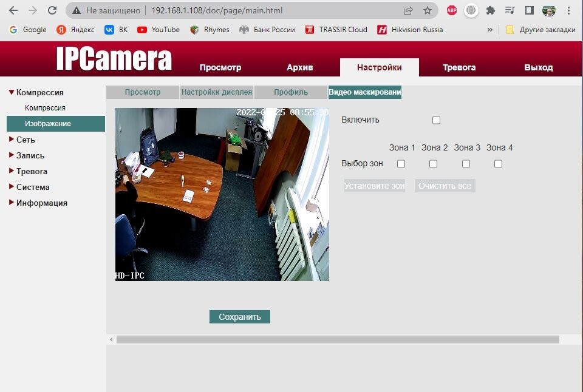Enable video masking with Включить checkbox
Viewport: 583px width, 392px height.
(x=436, y=120)
